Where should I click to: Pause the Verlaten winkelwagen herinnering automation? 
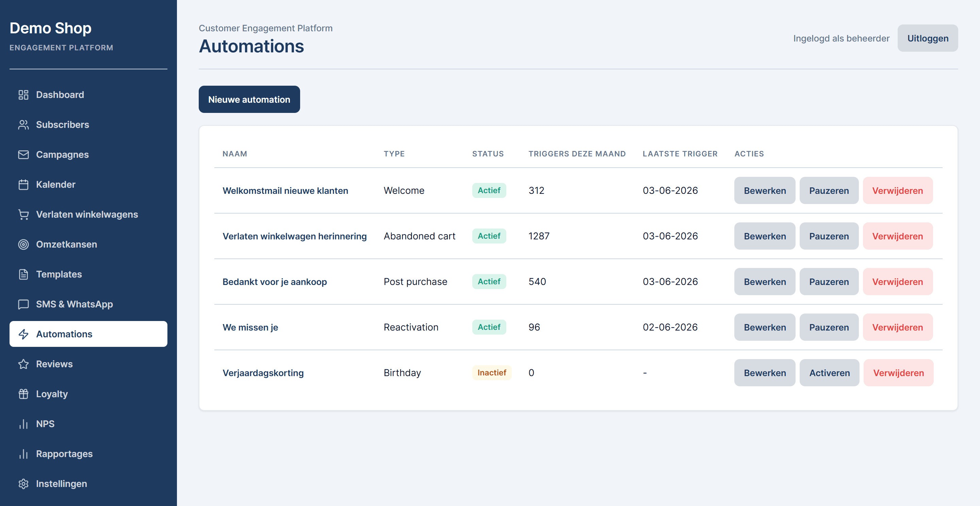click(x=829, y=236)
